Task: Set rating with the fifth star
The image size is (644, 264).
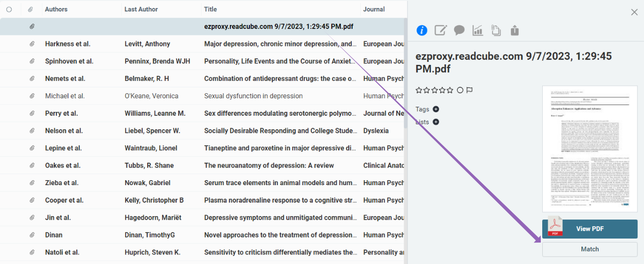Action: click(450, 90)
